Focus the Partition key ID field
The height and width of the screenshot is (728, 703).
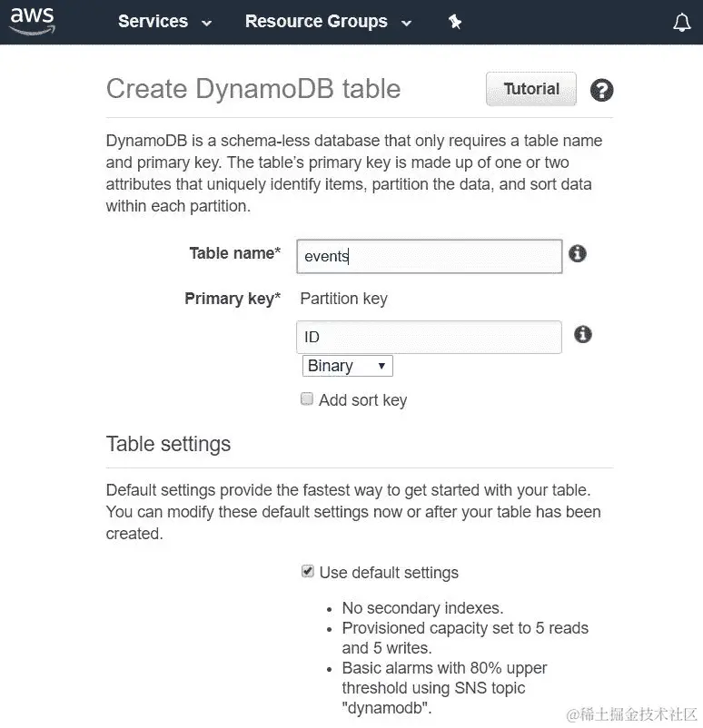[429, 337]
